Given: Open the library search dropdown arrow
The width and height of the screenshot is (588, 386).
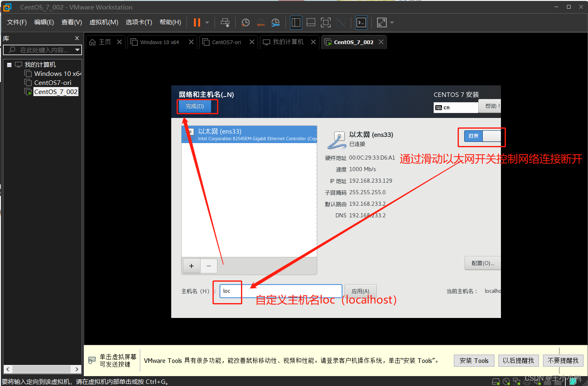Looking at the screenshot, I should [77, 50].
